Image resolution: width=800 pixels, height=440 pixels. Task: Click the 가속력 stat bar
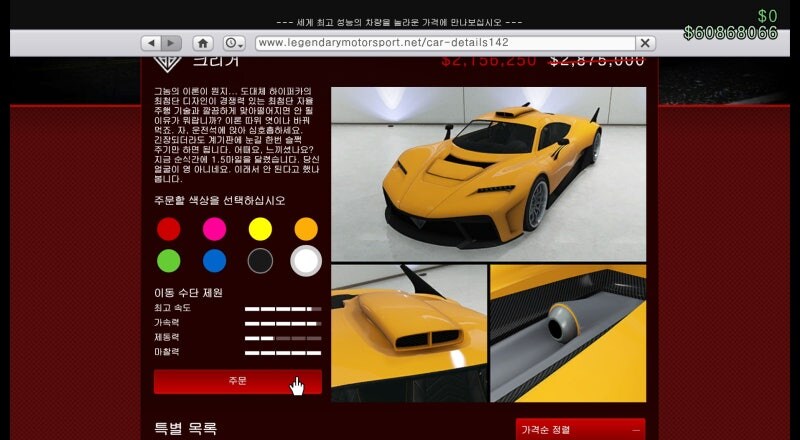pos(283,324)
